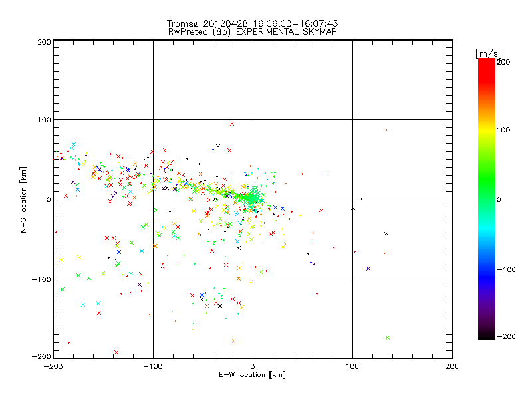Click the -100 tick label on the N-S axis
Image resolution: width=532 pixels, height=399 pixels.
click(x=41, y=279)
